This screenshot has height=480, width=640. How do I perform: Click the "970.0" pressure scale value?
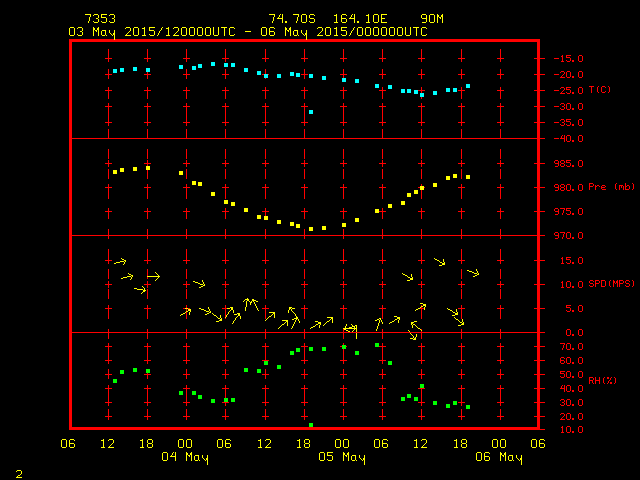(x=569, y=236)
